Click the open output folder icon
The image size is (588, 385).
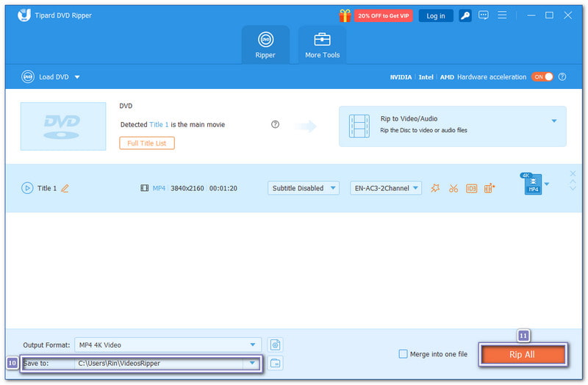(275, 363)
